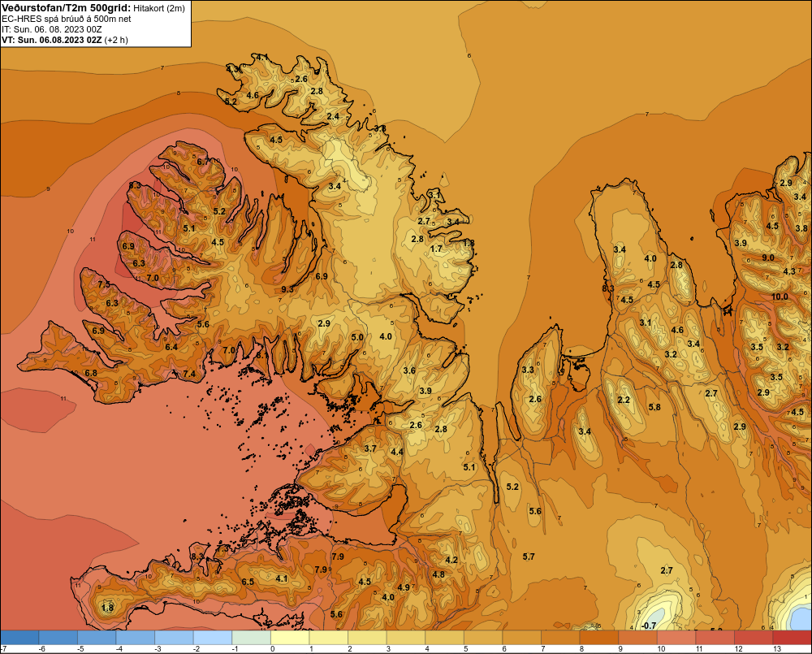
Task: Click the '4.4' temperature value
Action: pos(397,452)
